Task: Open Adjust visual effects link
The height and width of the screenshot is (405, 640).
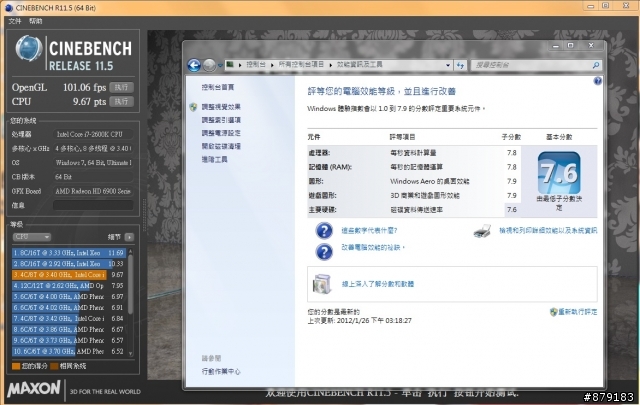Action: (x=221, y=107)
